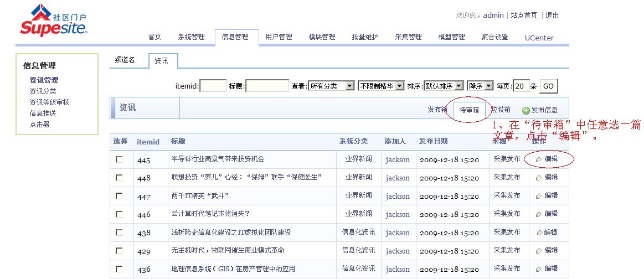
Task: Click edit pencil icon for item 448
Action: (x=538, y=178)
